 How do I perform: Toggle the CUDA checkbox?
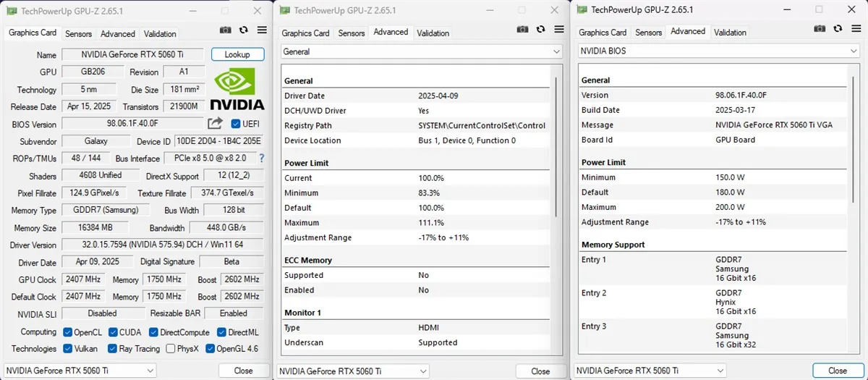click(113, 332)
